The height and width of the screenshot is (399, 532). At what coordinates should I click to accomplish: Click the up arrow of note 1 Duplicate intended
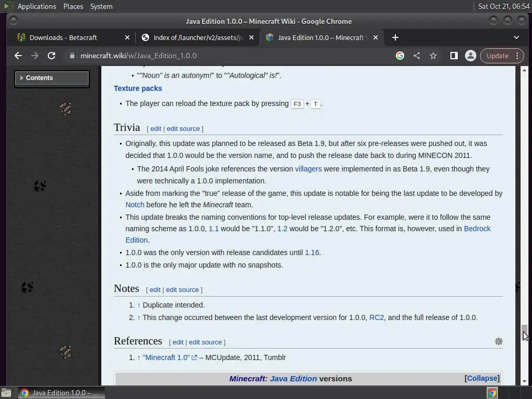tap(138, 305)
